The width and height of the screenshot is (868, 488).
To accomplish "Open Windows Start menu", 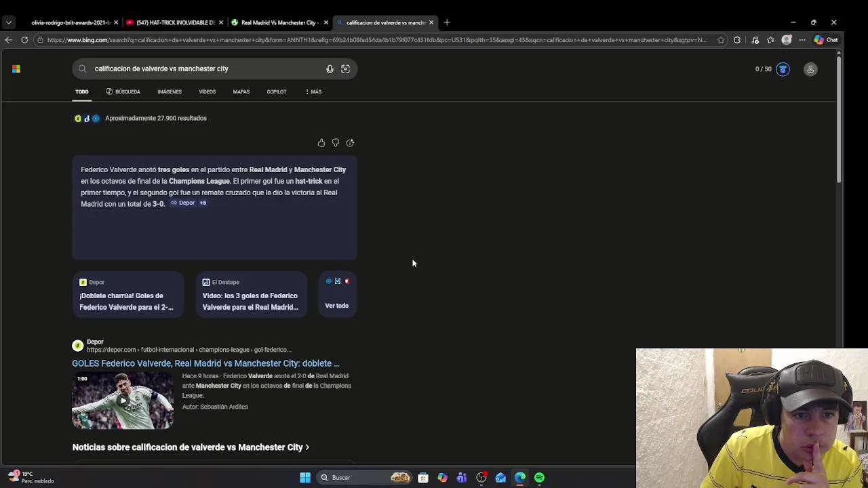I will (x=305, y=478).
